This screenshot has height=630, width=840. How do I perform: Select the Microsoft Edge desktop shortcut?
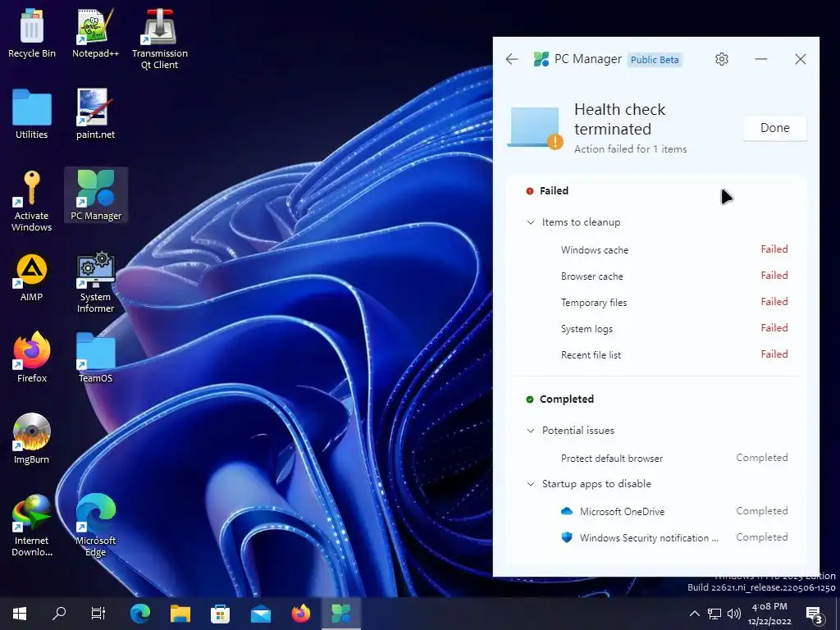tap(95, 526)
